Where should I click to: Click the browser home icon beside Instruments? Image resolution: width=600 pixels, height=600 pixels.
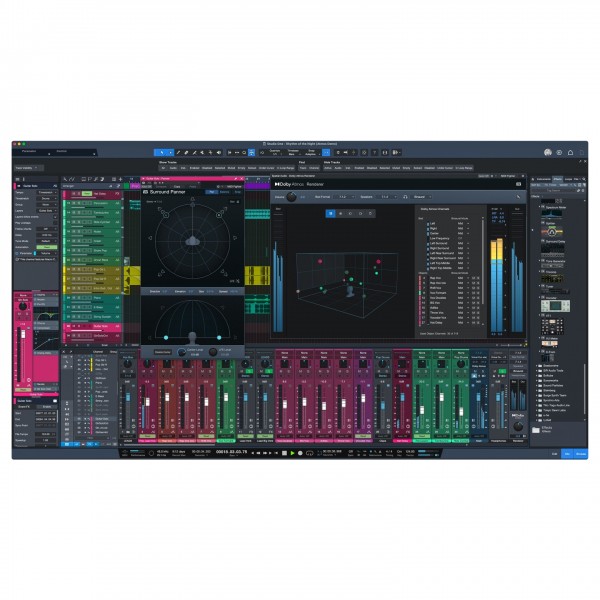click(x=533, y=179)
